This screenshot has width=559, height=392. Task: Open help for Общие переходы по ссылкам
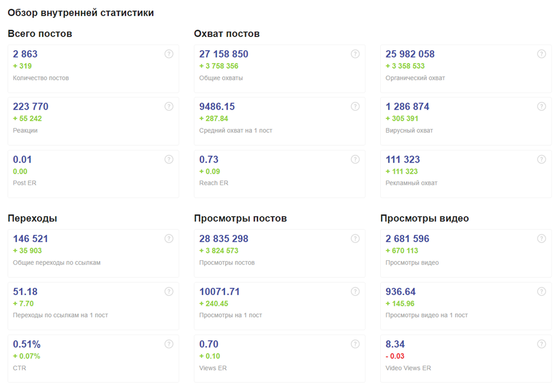click(169, 239)
